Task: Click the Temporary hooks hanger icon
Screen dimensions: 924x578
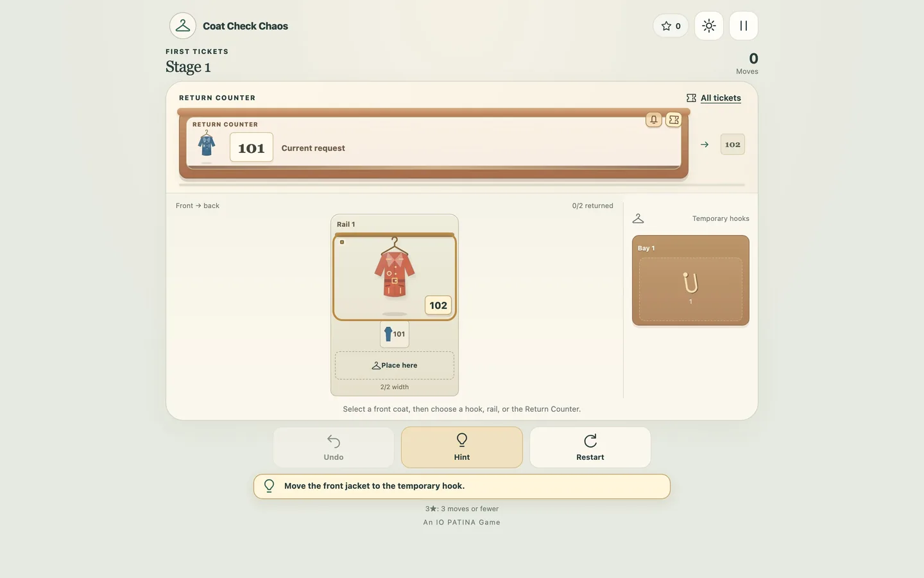Action: [638, 218]
